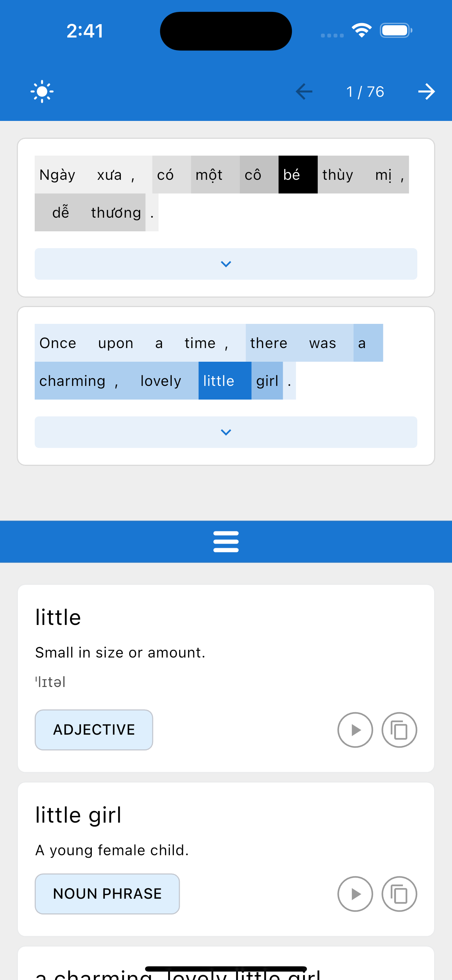Select the highlighted word "little"
This screenshot has height=980, width=452.
225,380
